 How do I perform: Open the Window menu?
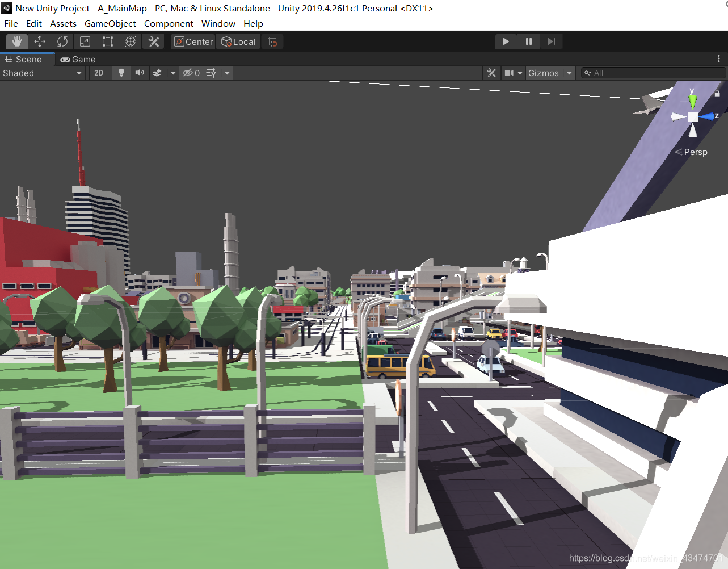click(218, 24)
